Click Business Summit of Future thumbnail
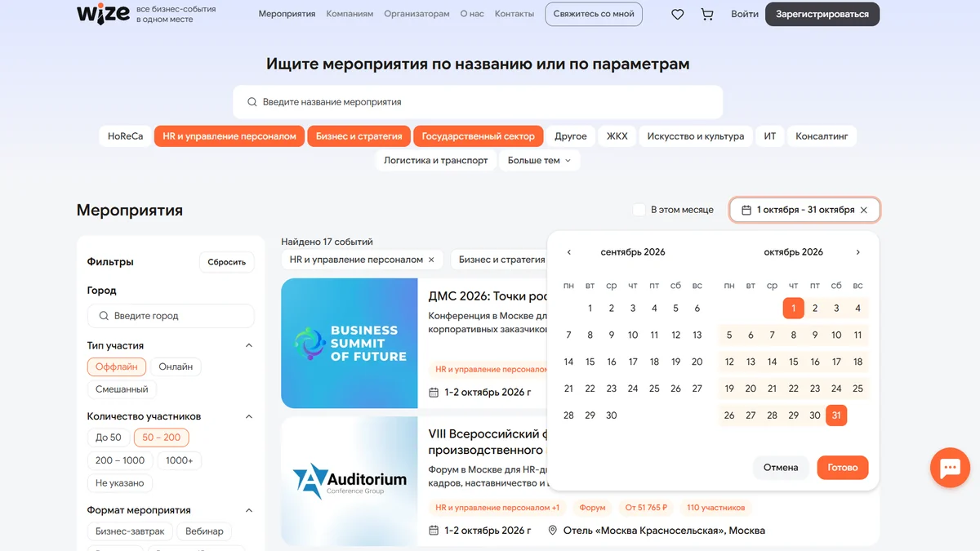980x551 pixels. coord(350,343)
